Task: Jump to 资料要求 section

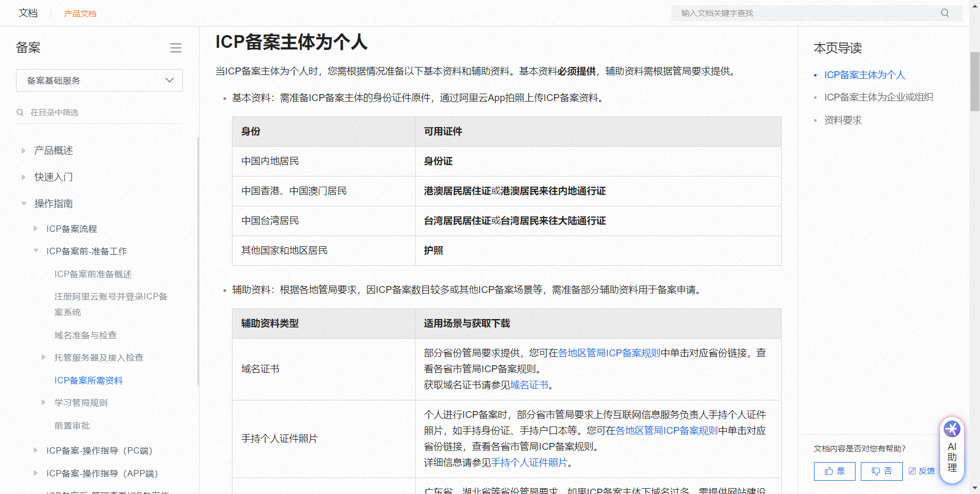Action: tap(843, 120)
